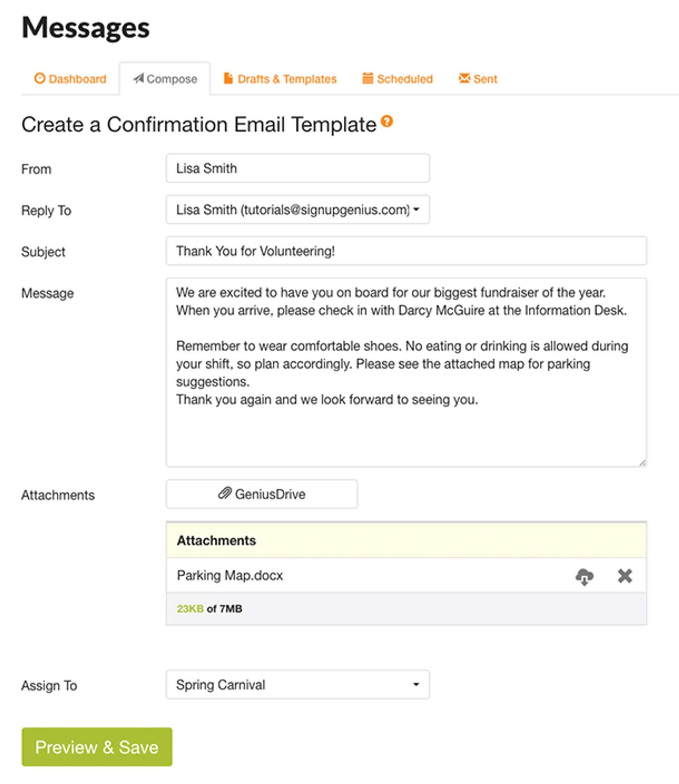The width and height of the screenshot is (679, 784).
Task: Click the Dashboard clock icon
Action: (40, 78)
